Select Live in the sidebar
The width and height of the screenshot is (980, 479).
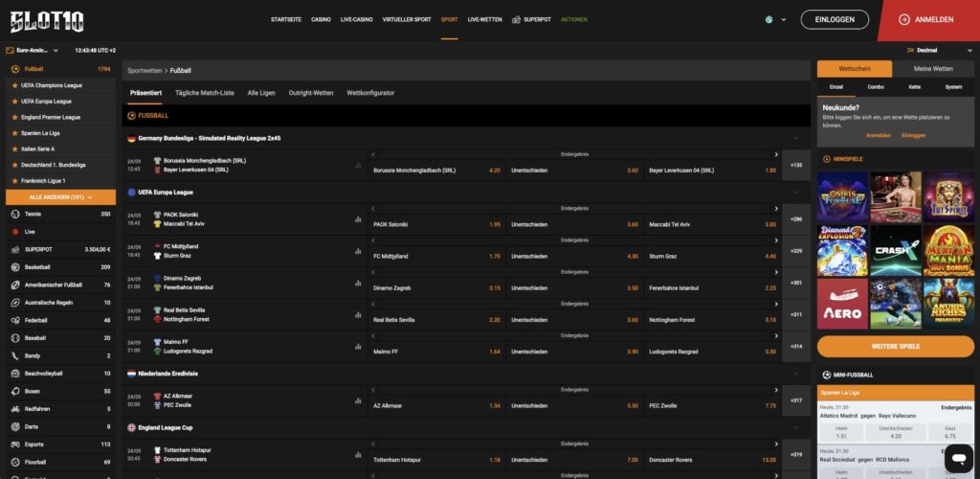(x=60, y=232)
